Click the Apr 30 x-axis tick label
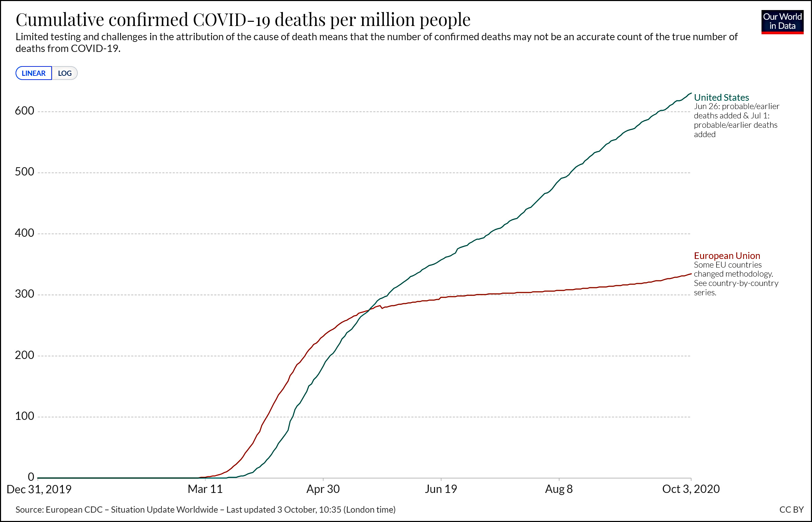The width and height of the screenshot is (812, 522). (323, 489)
